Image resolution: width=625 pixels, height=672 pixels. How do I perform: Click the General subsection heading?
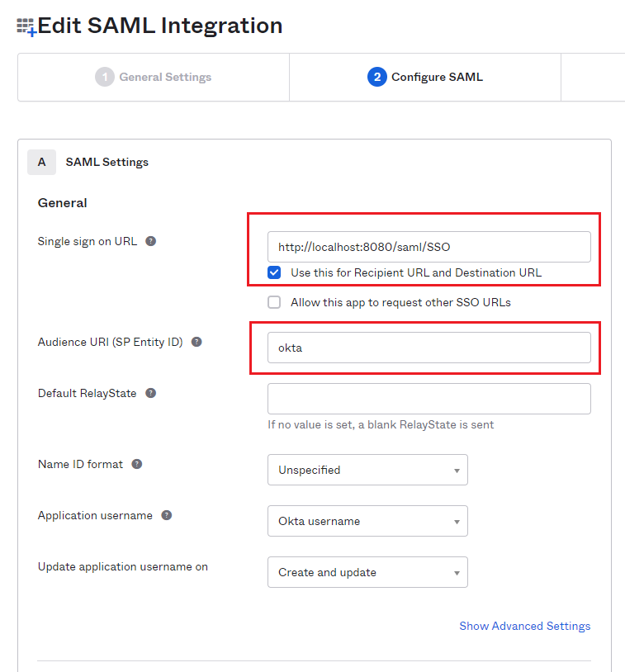point(62,203)
